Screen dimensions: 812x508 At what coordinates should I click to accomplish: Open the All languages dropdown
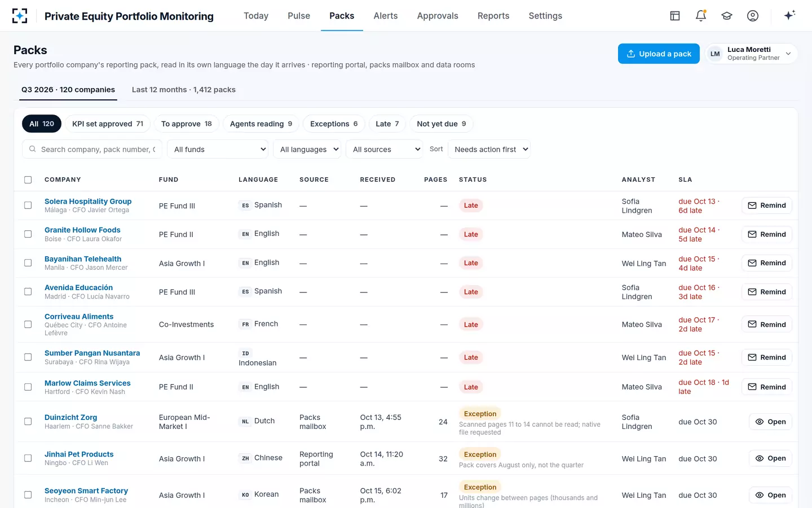click(307, 149)
